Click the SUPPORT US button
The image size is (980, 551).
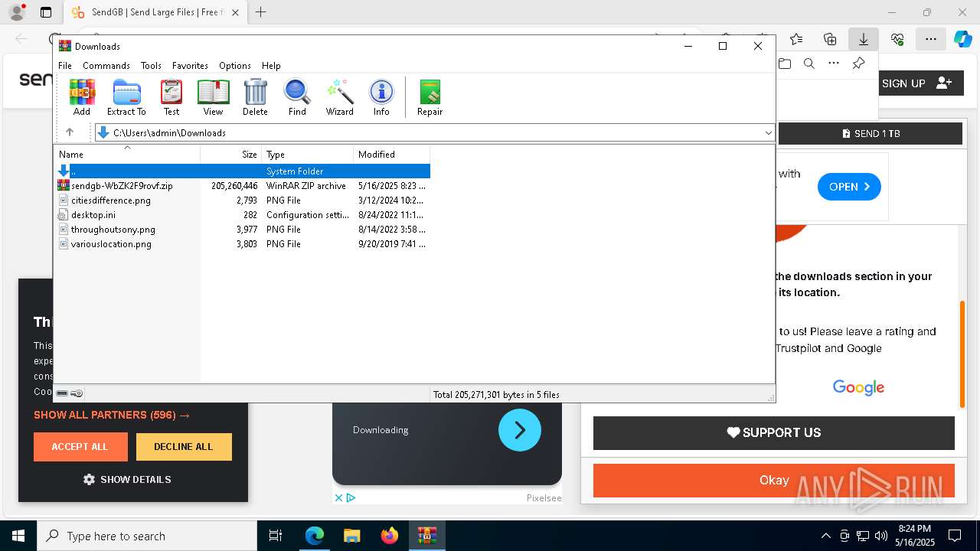pyautogui.click(x=774, y=432)
